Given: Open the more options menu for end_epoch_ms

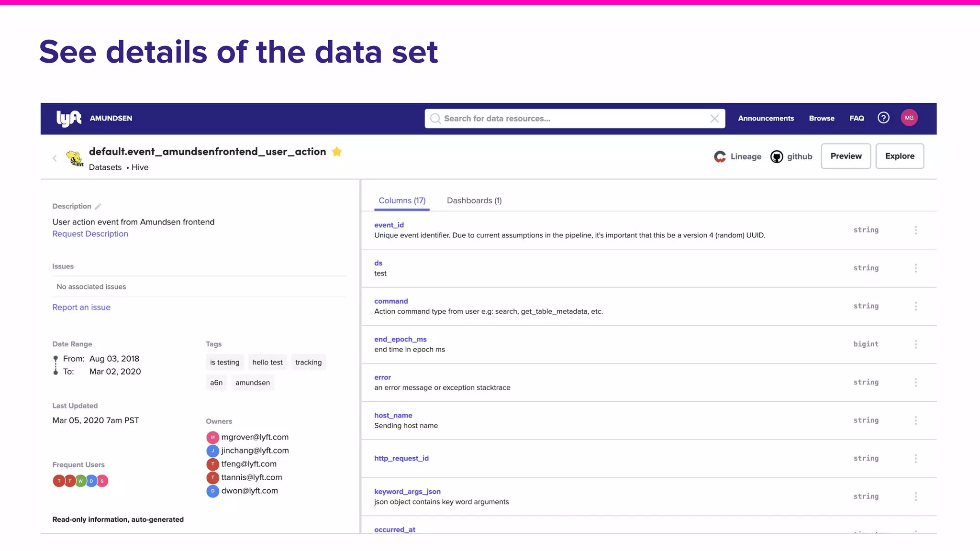Looking at the screenshot, I should [x=916, y=344].
